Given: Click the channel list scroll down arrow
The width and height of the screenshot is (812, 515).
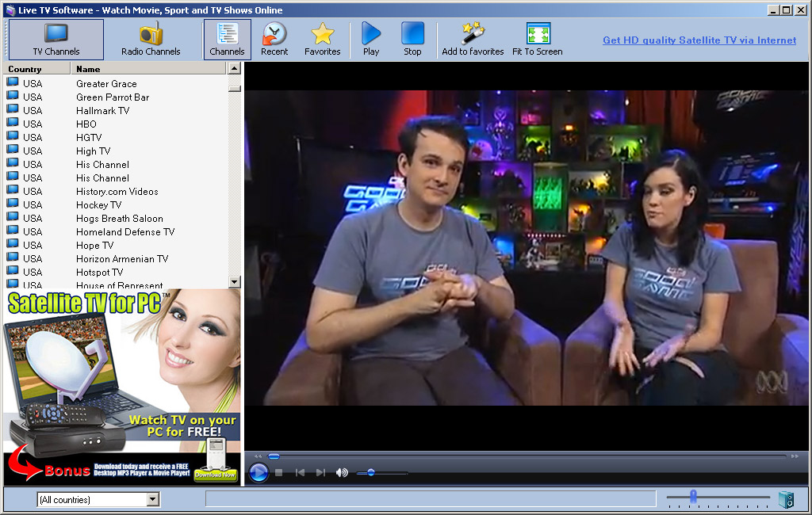Looking at the screenshot, I should 234,282.
